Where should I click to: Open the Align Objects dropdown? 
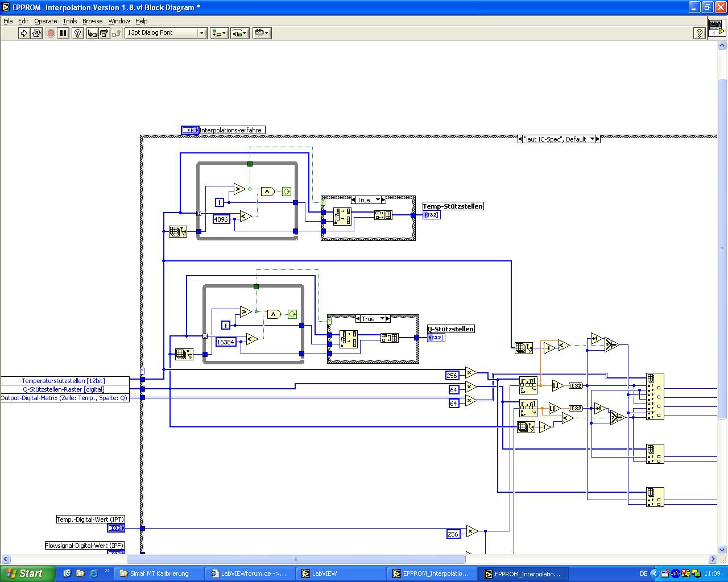[x=219, y=33]
